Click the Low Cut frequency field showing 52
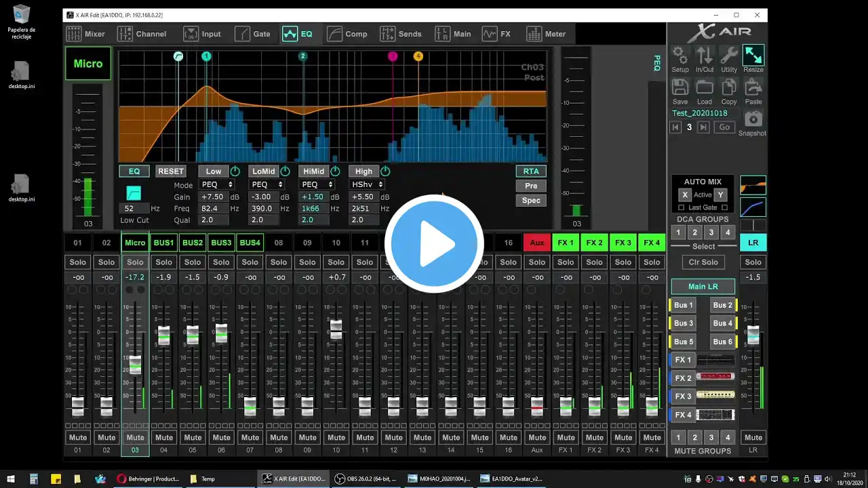 (134, 209)
